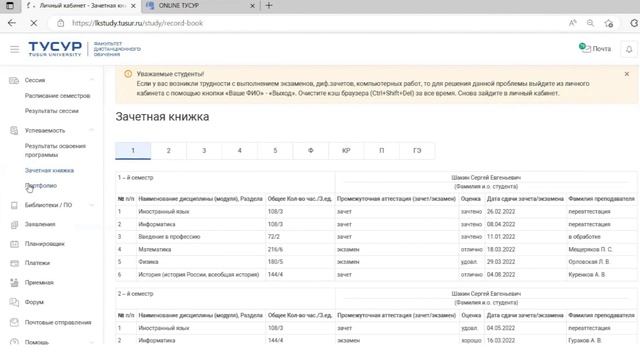This screenshot has width=640, height=360.
Task: Select the П tab in record book
Action: [382, 151]
